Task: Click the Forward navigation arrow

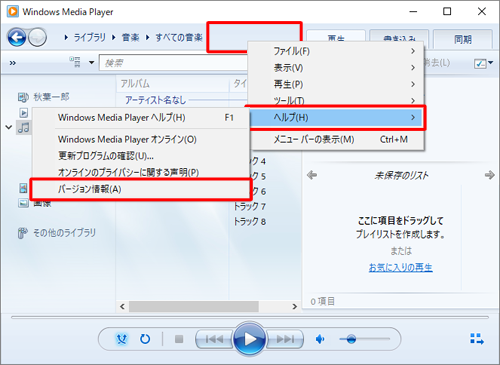Action: [x=37, y=37]
